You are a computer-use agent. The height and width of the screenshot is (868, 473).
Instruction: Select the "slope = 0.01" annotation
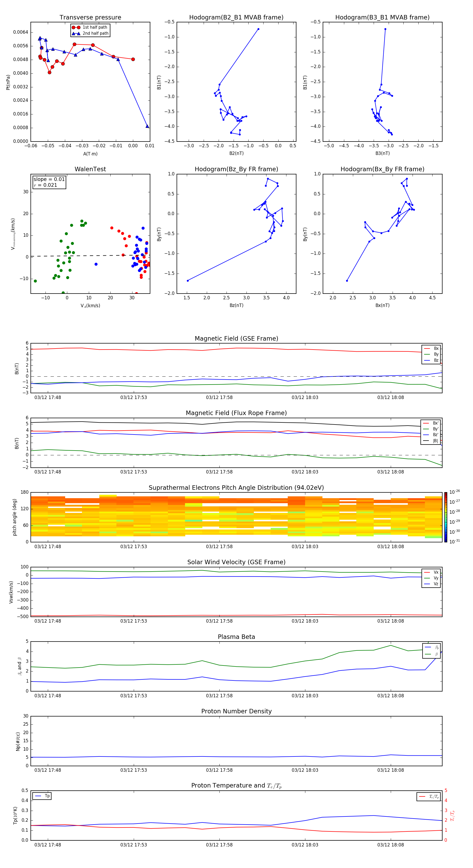point(49,179)
